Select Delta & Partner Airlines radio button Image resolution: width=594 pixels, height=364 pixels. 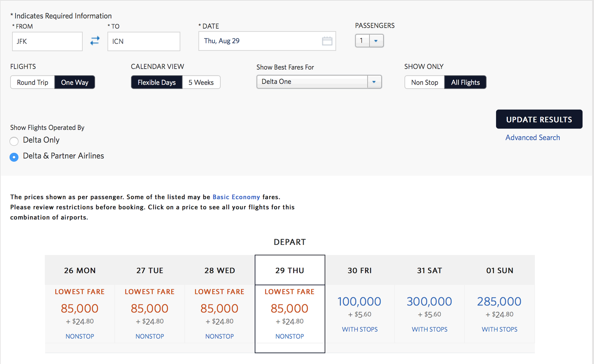pos(14,157)
